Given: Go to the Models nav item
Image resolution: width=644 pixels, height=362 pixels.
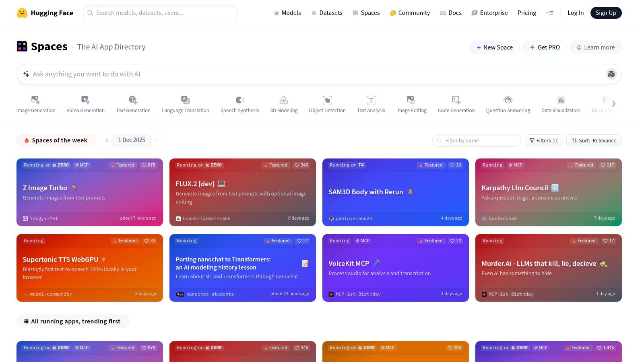Looking at the screenshot, I should point(287,13).
